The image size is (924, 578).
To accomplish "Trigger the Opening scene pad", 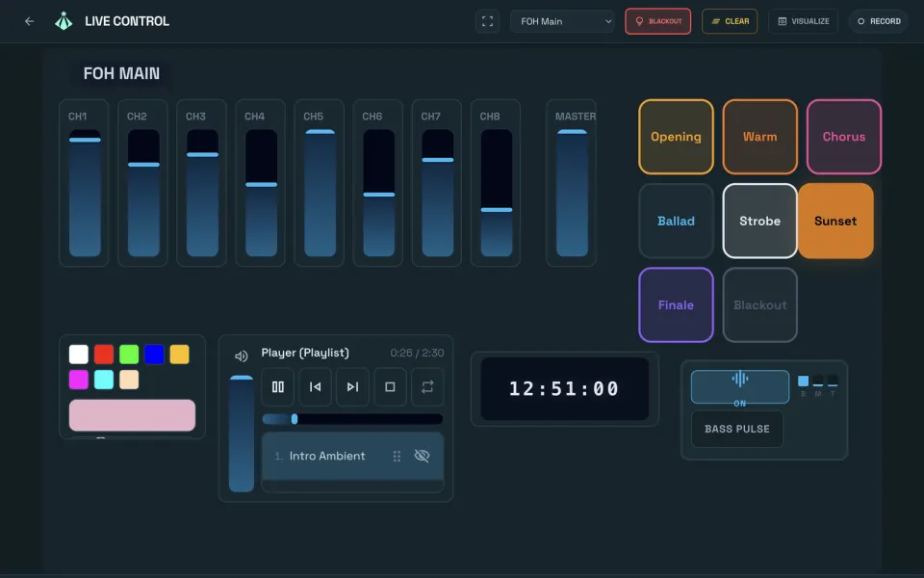I will coord(676,137).
